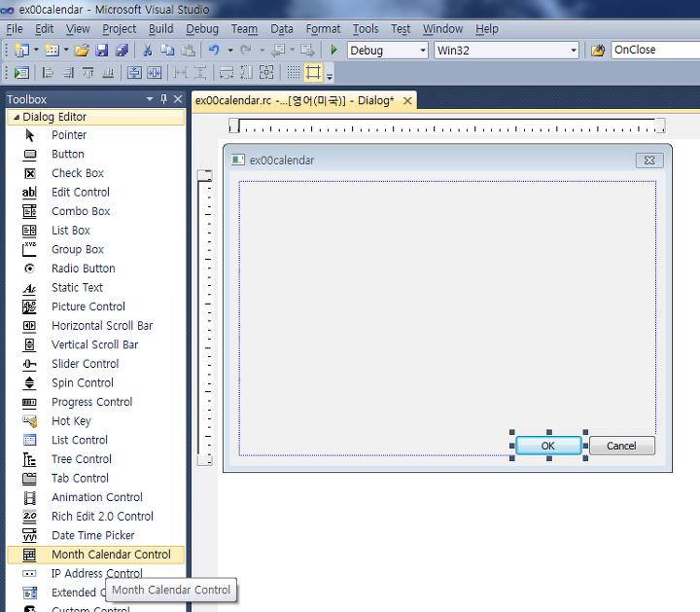Screen dimensions: 700x612
Task: Select the Date Time Picker tool
Action: (95, 535)
